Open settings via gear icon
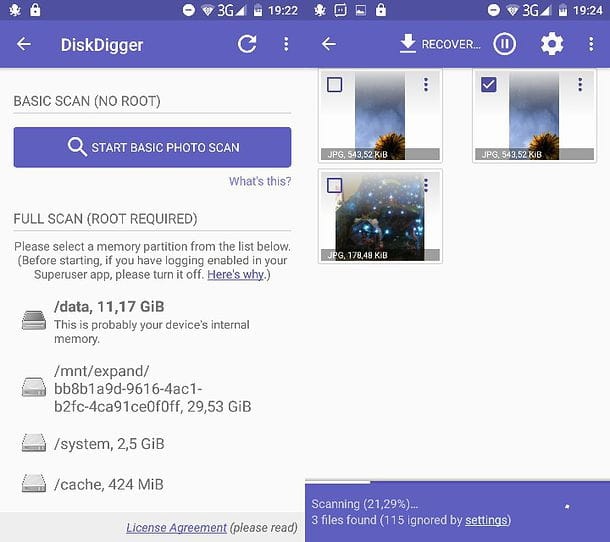610x542 pixels. click(x=552, y=44)
